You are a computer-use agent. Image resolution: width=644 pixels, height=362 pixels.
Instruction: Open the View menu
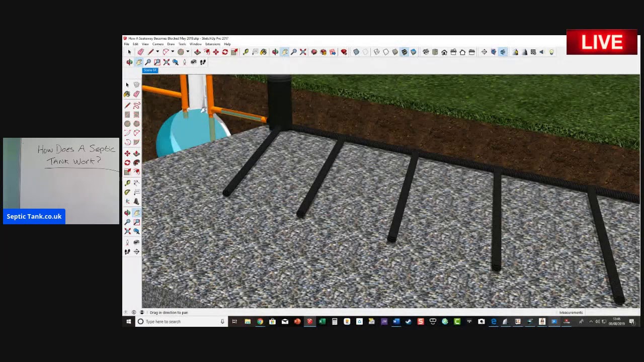tap(145, 44)
